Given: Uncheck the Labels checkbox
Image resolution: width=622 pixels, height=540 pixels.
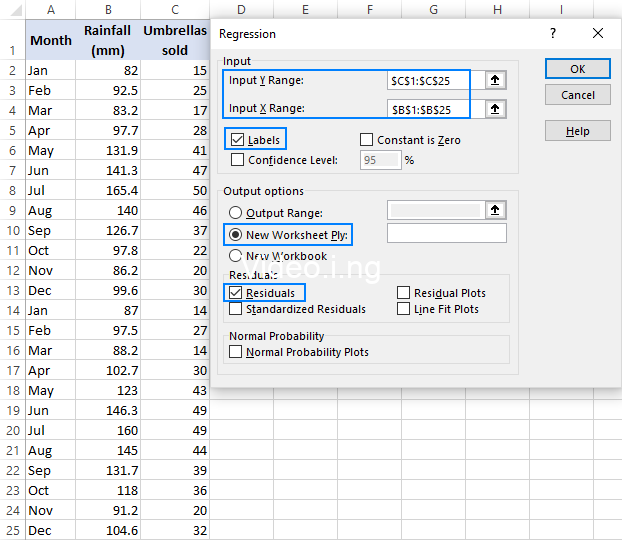Looking at the screenshot, I should (238, 140).
